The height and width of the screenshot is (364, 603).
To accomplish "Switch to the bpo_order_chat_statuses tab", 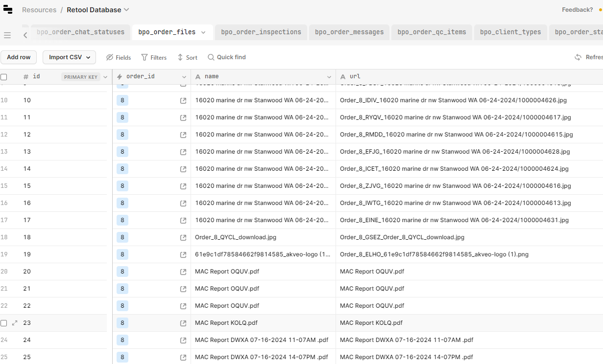I will (80, 32).
